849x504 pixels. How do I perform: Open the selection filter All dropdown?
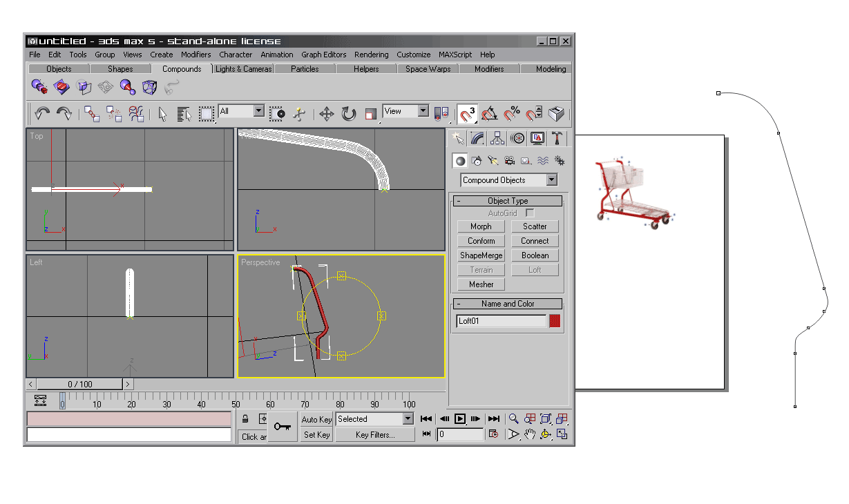coord(259,110)
